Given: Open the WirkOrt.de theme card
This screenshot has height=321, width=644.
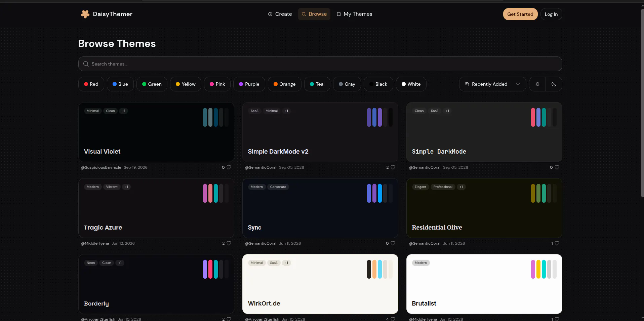Looking at the screenshot, I should 320,284.
